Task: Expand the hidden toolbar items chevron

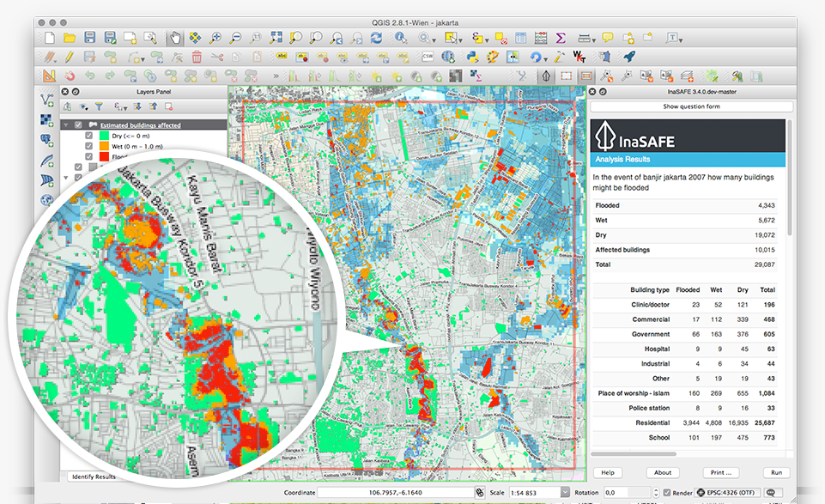Action: click(x=276, y=76)
